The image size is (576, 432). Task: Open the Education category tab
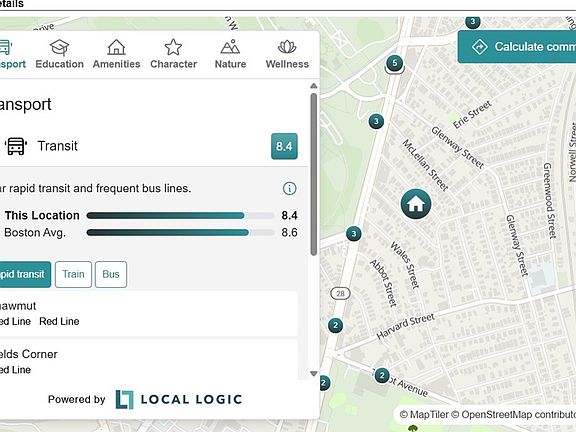point(60,54)
